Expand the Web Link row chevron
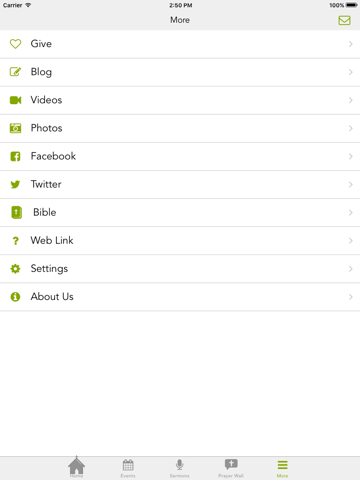The height and width of the screenshot is (480, 360). (x=350, y=241)
